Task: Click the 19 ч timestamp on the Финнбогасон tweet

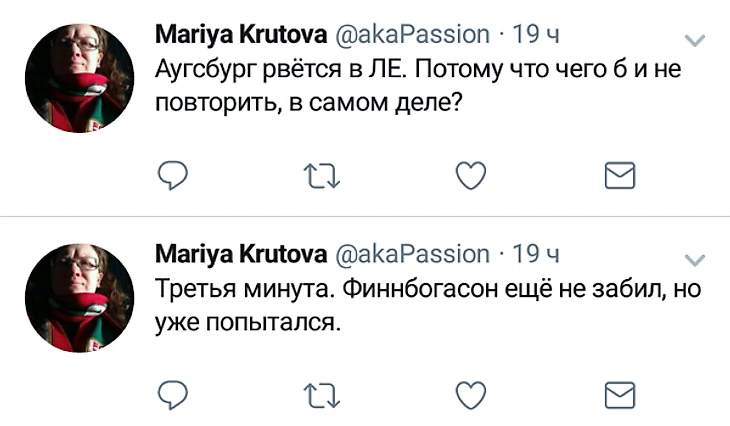Action: pyautogui.click(x=535, y=253)
